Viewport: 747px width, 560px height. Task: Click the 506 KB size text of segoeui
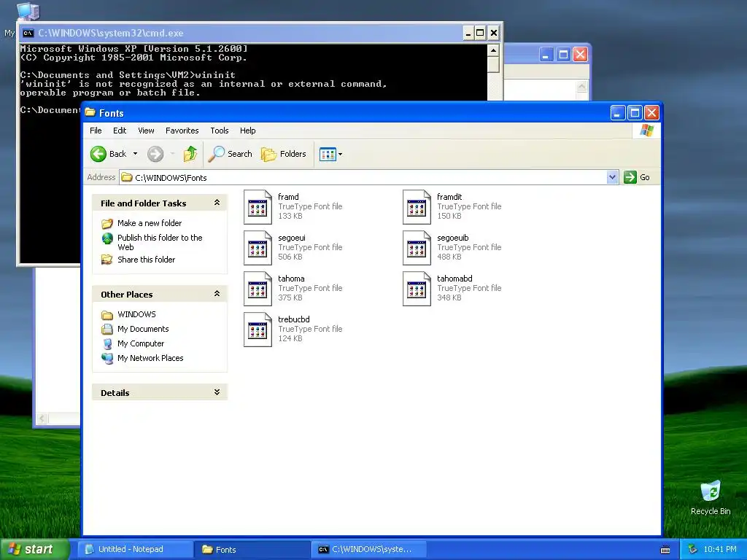click(x=290, y=257)
